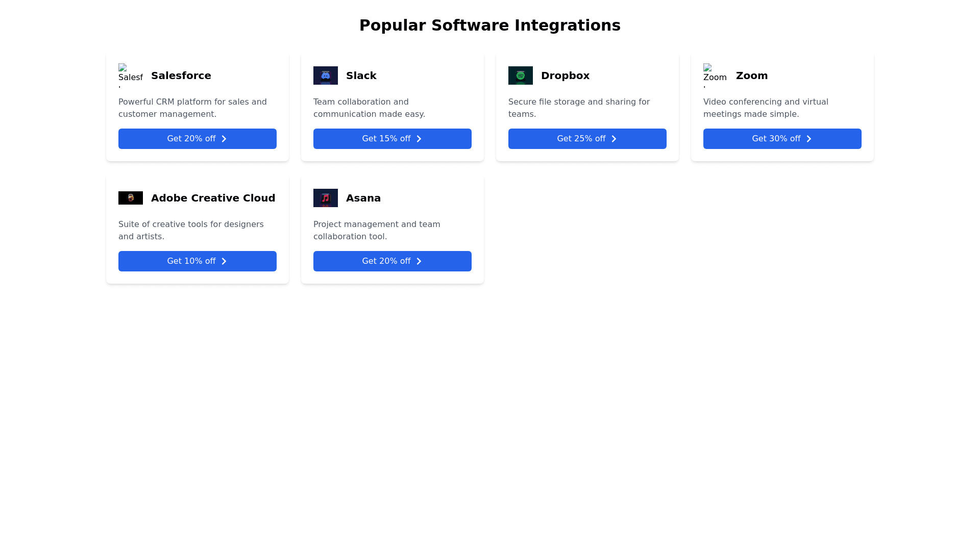Click the Popular Software Integrations heading
980x551 pixels.
tap(490, 24)
